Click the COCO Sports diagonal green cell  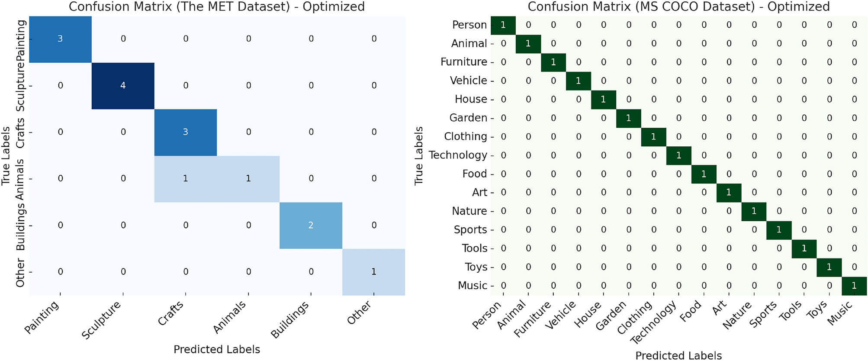coord(779,230)
